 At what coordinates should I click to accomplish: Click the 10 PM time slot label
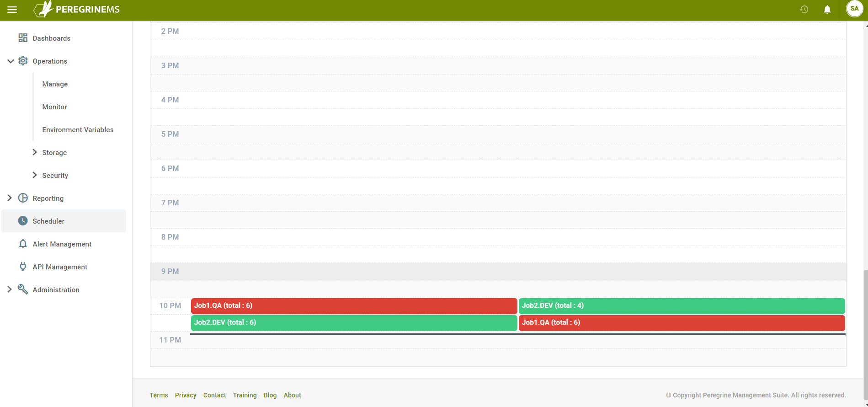(x=170, y=305)
